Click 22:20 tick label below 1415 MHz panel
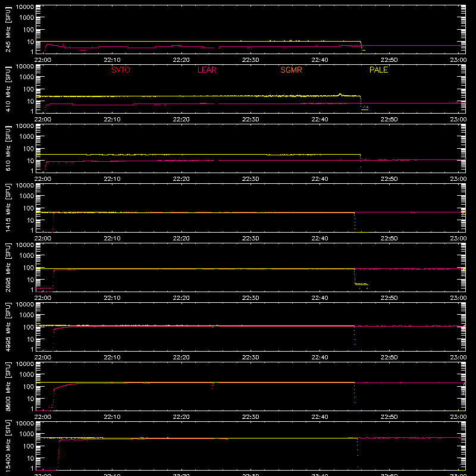Screen dimensions: 476x476 coord(181,239)
